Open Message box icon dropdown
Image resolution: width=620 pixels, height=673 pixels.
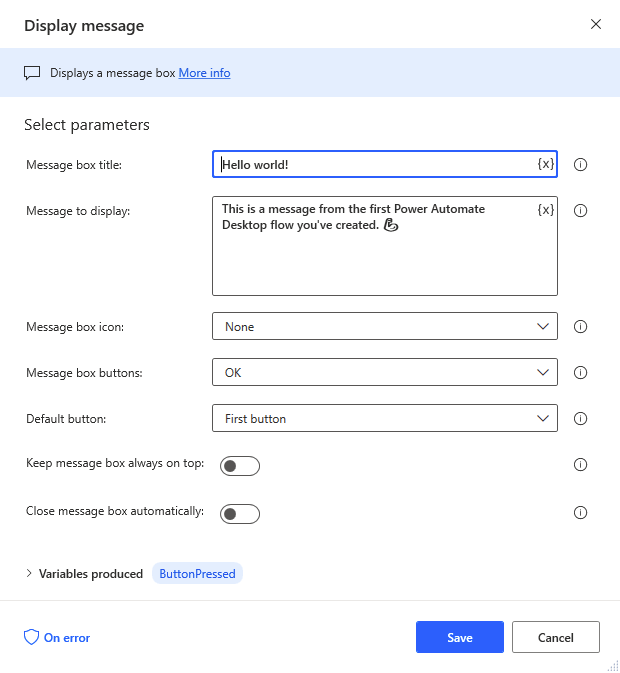385,326
